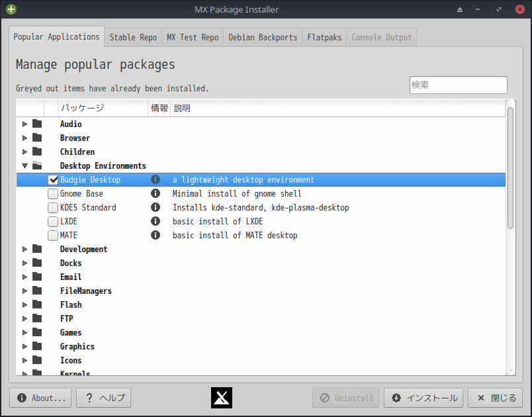Uncheck the Budgie Desktop checkbox
Viewport: 532px width, 417px height.
click(53, 180)
